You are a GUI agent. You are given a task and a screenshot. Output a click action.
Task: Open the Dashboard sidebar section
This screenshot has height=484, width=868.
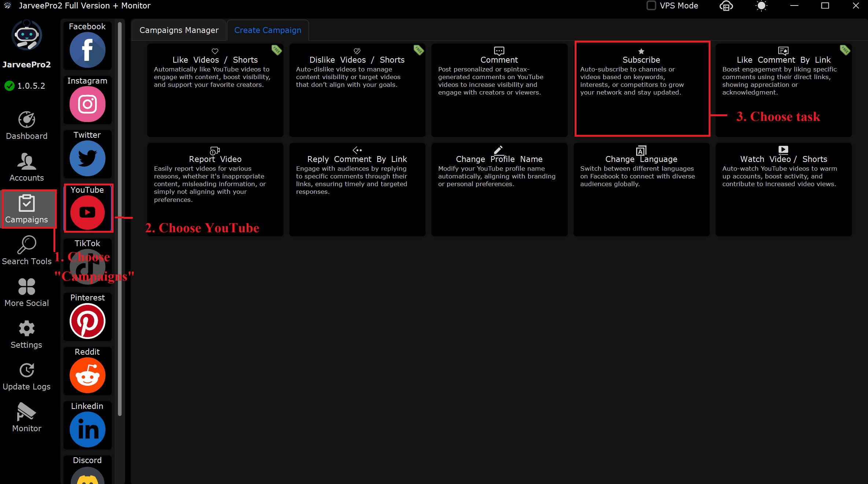point(27,125)
